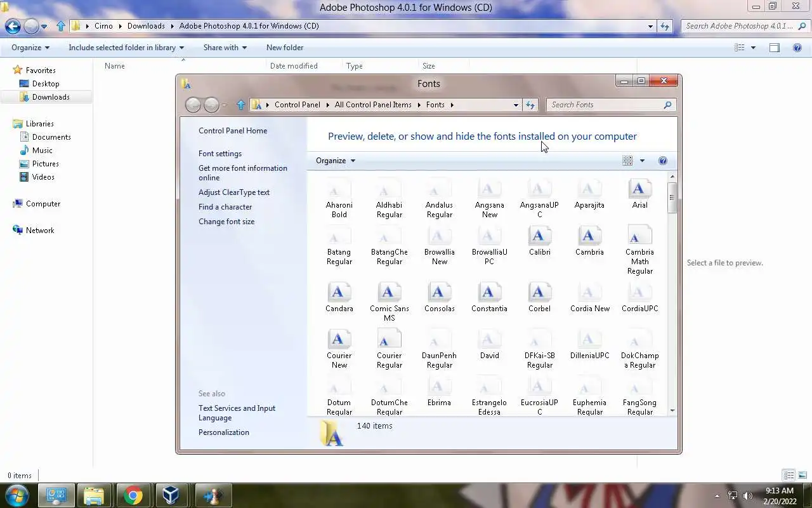Click All Control Panel Items breadcrumb
The width and height of the screenshot is (812, 508).
click(373, 105)
